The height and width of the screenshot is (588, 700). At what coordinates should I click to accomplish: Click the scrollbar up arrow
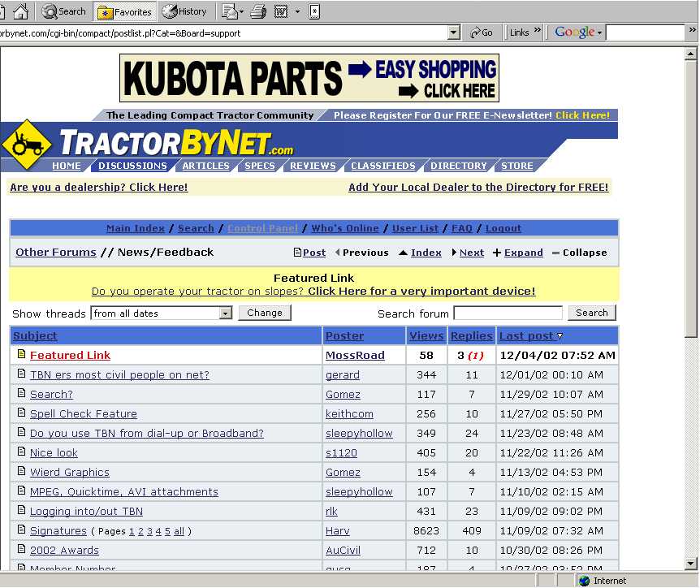[x=690, y=54]
